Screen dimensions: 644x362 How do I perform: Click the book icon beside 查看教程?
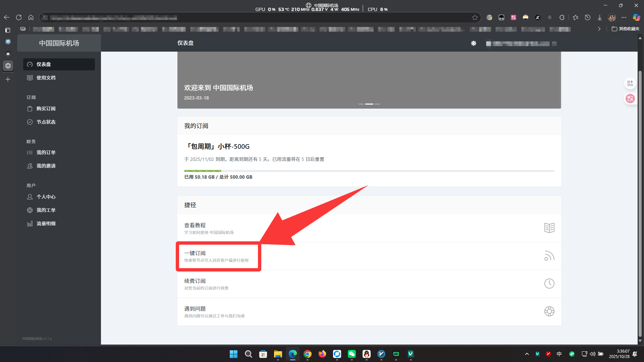[549, 228]
